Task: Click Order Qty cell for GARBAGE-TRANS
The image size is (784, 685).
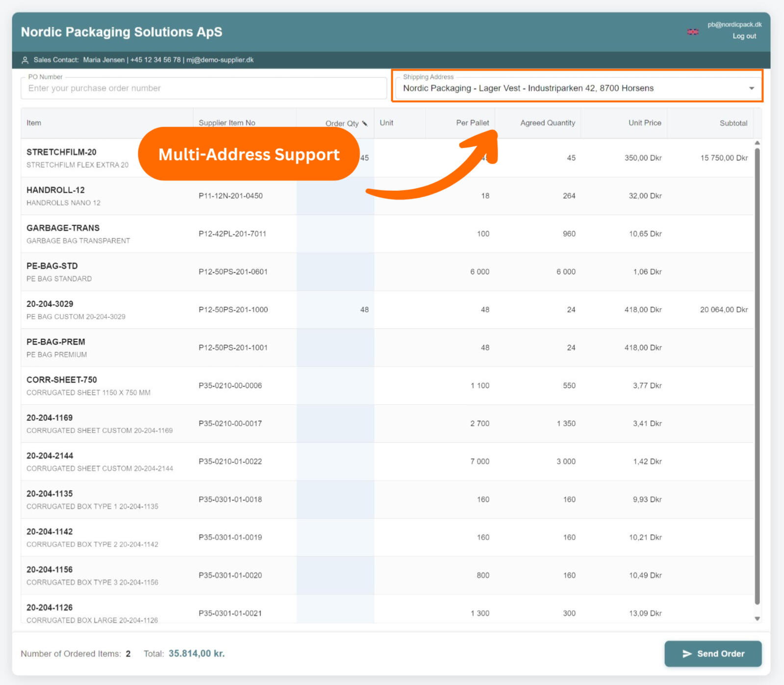Action: [x=335, y=234]
